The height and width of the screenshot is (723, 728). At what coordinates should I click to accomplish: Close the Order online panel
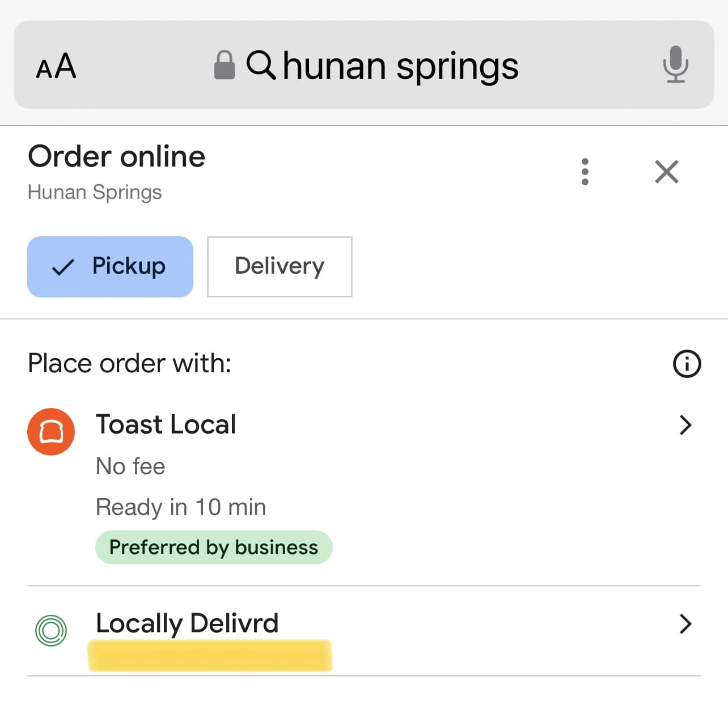667,172
